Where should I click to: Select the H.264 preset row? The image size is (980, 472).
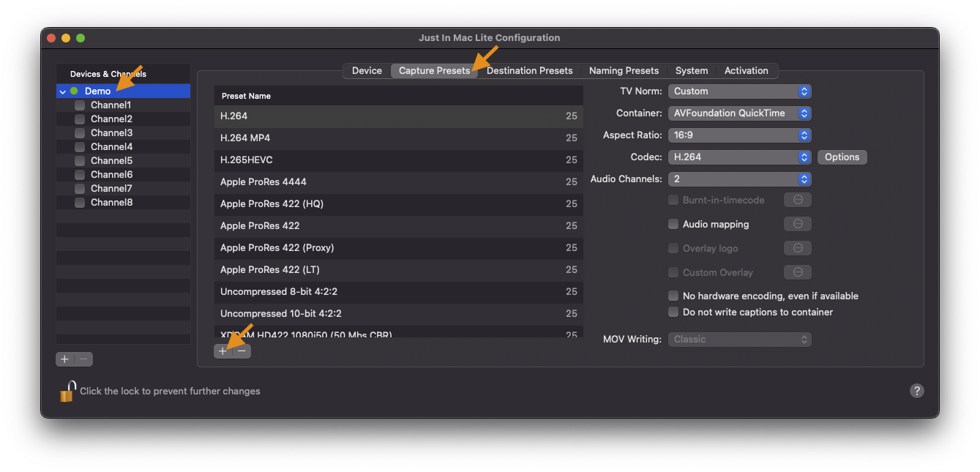[399, 116]
